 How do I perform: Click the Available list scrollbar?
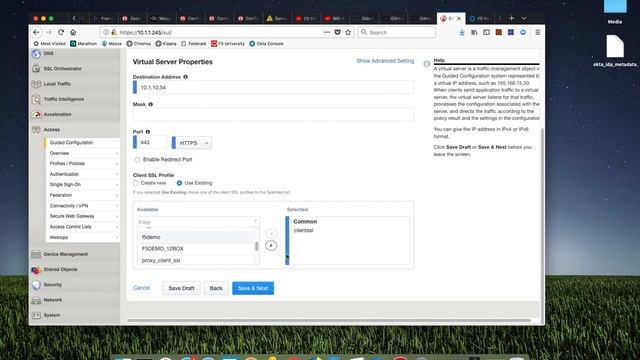click(x=256, y=246)
